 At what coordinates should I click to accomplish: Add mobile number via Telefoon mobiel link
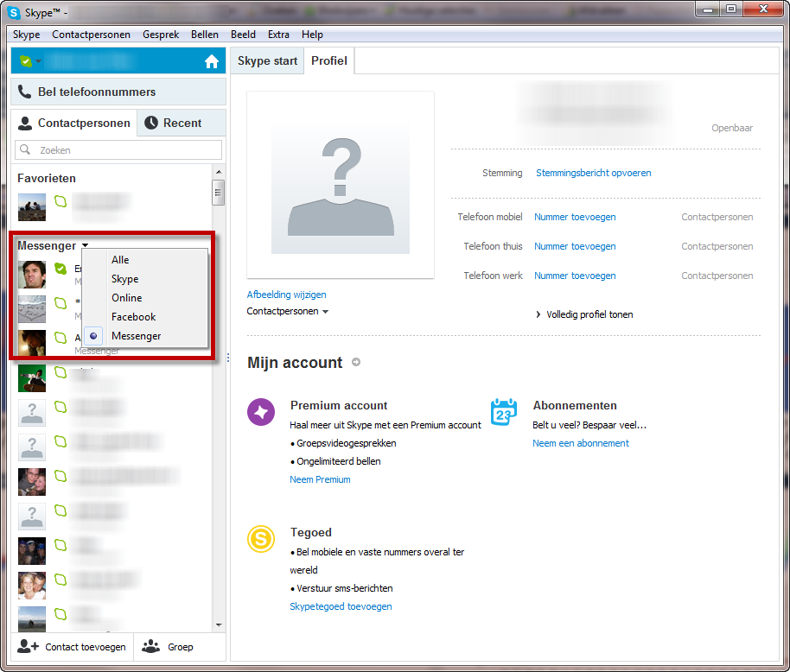point(575,217)
